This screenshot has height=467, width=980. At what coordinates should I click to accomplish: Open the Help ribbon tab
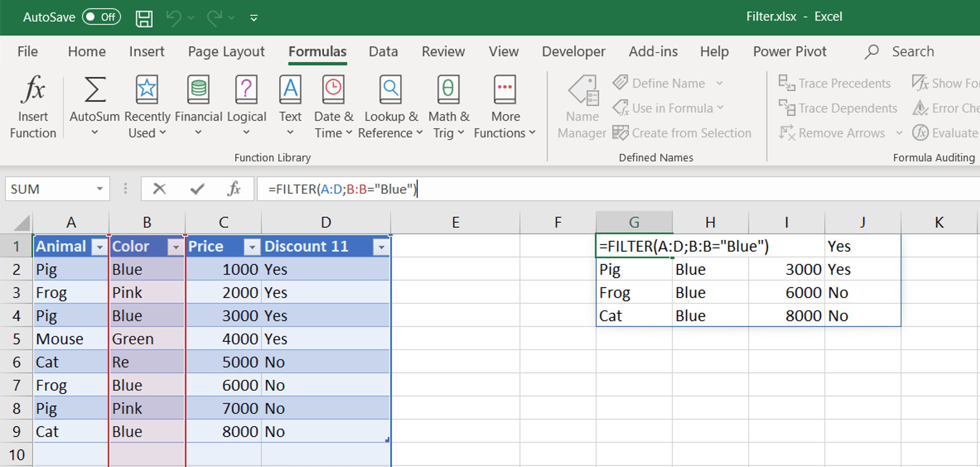[x=714, y=52]
